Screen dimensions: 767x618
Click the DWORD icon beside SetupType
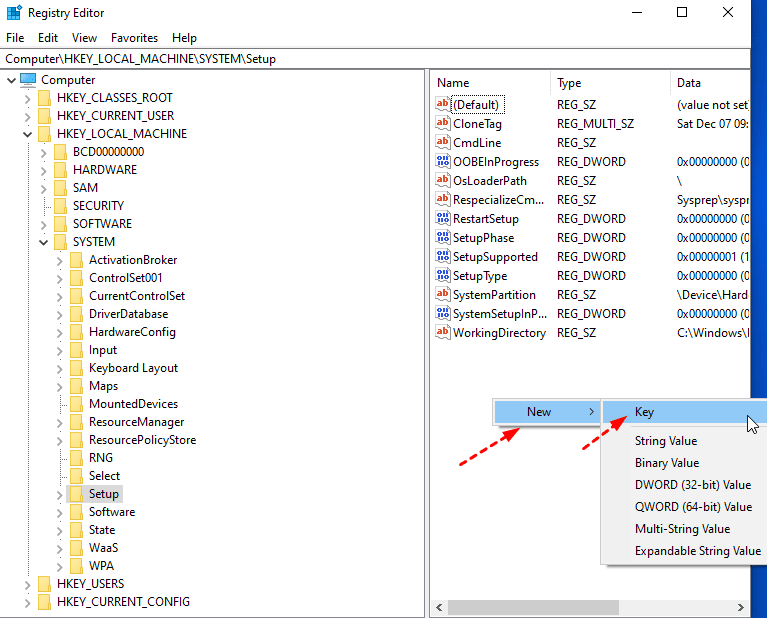click(x=443, y=276)
